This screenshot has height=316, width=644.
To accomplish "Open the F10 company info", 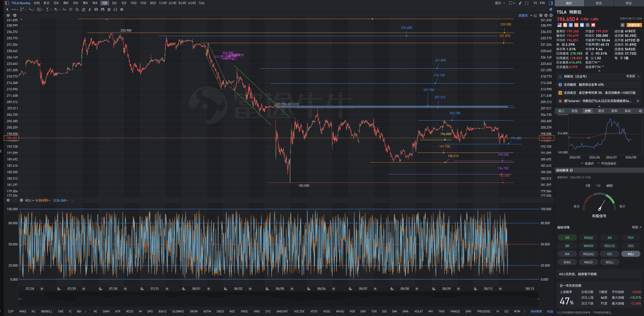I will (542, 3).
